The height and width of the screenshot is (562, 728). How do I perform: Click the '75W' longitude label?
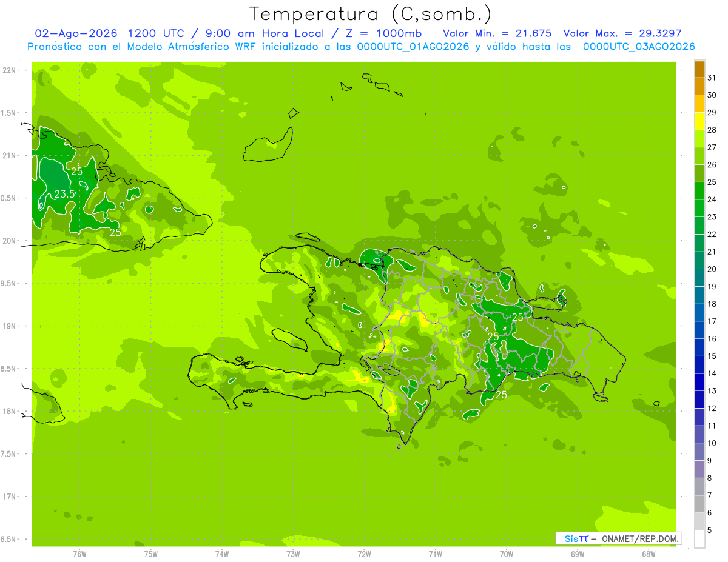[x=151, y=554]
